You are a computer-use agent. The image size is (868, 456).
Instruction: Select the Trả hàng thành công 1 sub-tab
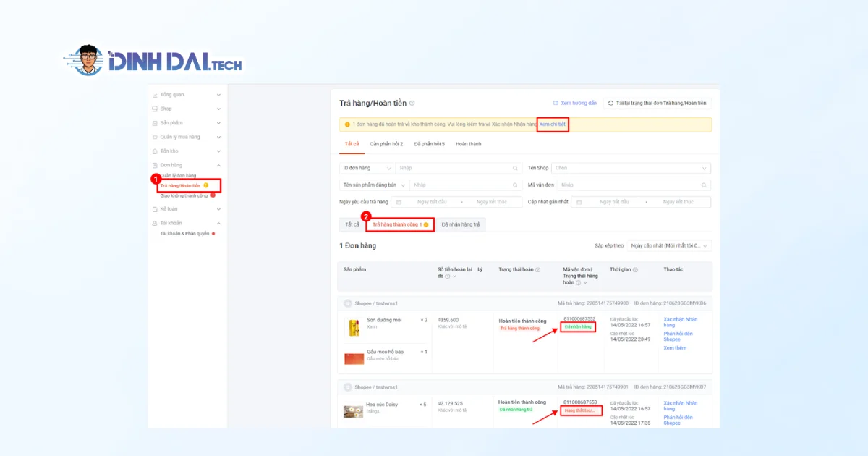[400, 225]
